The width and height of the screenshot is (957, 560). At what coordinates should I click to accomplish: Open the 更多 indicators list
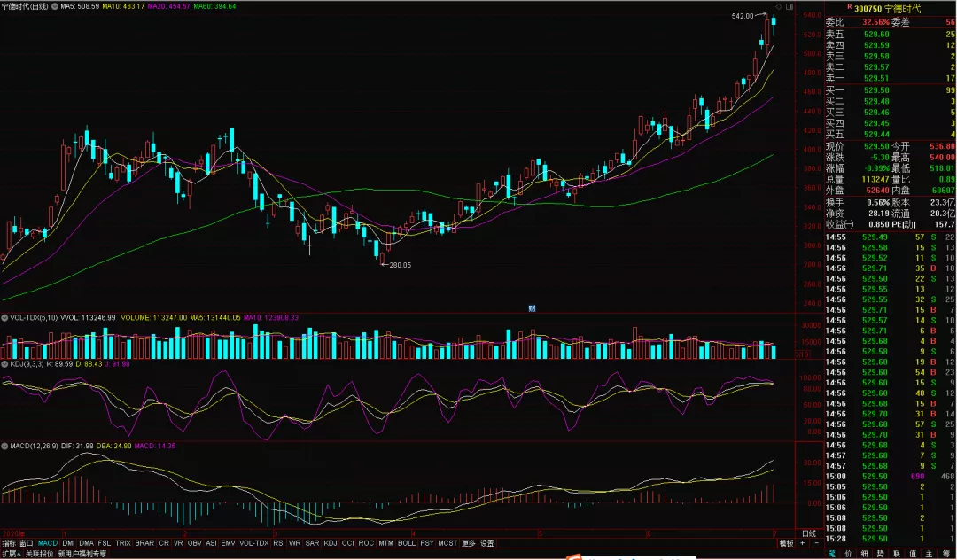click(468, 543)
